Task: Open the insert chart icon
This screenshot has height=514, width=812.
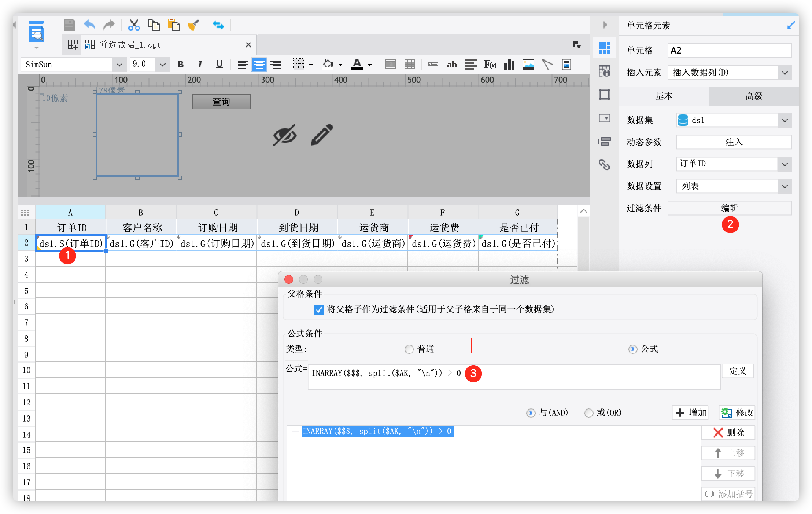Action: pos(509,65)
